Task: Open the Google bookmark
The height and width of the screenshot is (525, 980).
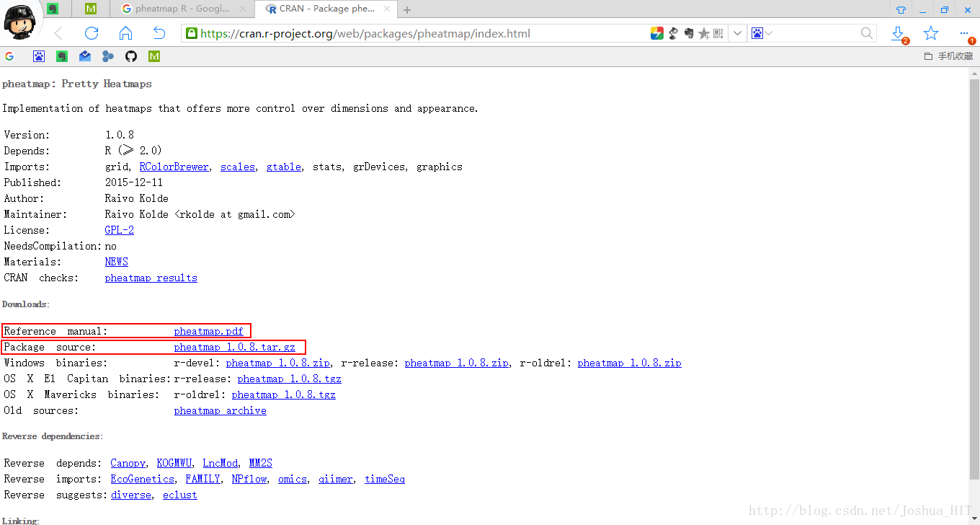Action: point(9,56)
